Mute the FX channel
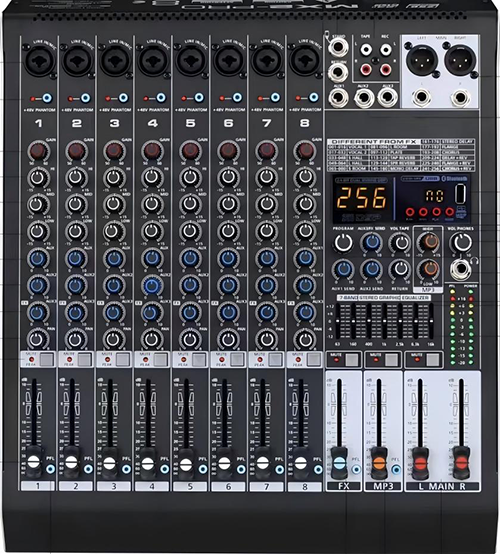500x554 pixels. [352, 360]
